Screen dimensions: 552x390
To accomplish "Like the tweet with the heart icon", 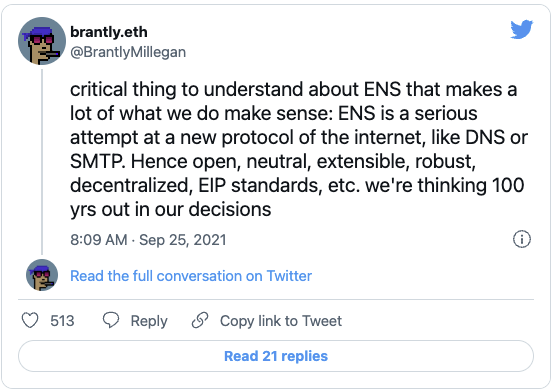I will point(30,321).
